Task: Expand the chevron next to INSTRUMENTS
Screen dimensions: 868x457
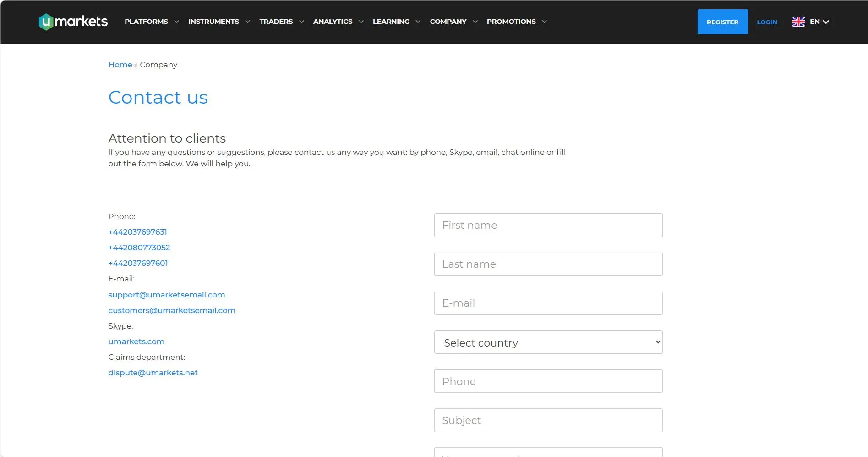Action: tap(247, 22)
